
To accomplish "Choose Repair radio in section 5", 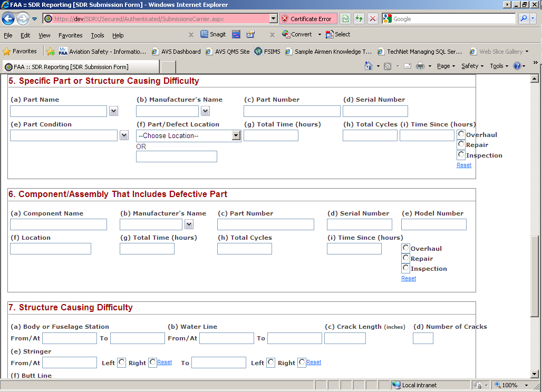I will click(x=461, y=144).
